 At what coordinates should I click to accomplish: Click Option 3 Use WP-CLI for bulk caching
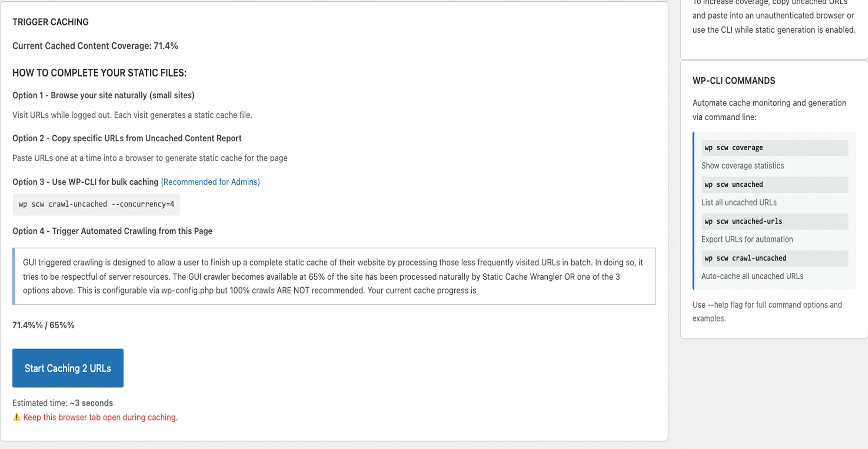click(86, 182)
